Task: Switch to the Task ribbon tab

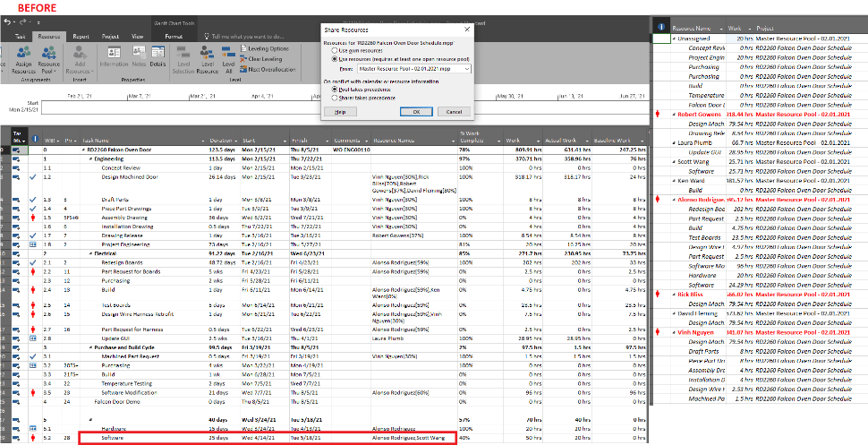Action: click(20, 37)
